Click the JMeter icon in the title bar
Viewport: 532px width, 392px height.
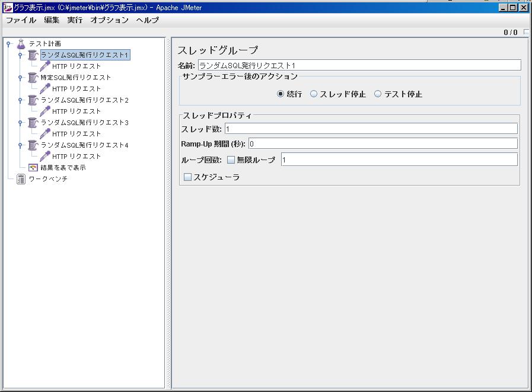(x=8, y=8)
